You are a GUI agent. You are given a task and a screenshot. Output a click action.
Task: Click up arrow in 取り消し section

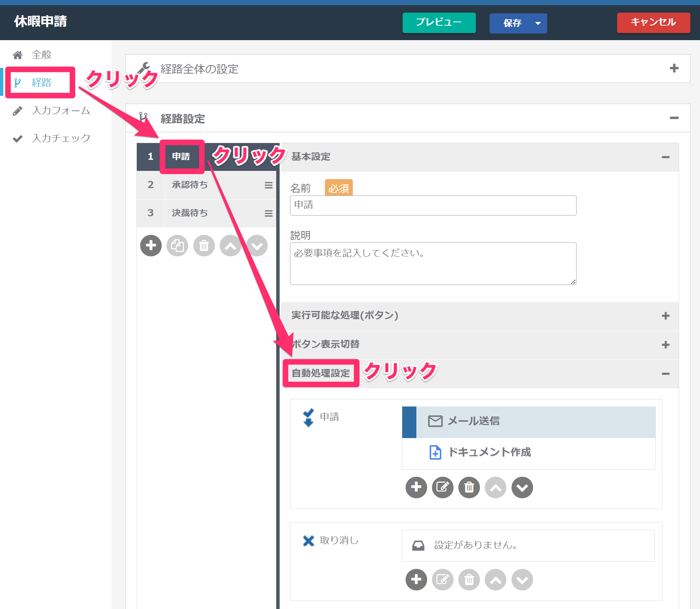(496, 579)
